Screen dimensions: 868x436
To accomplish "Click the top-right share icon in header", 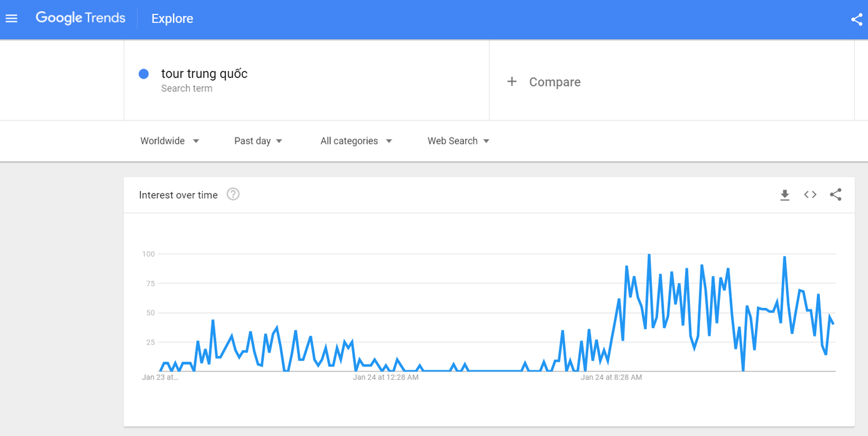I will [x=856, y=19].
